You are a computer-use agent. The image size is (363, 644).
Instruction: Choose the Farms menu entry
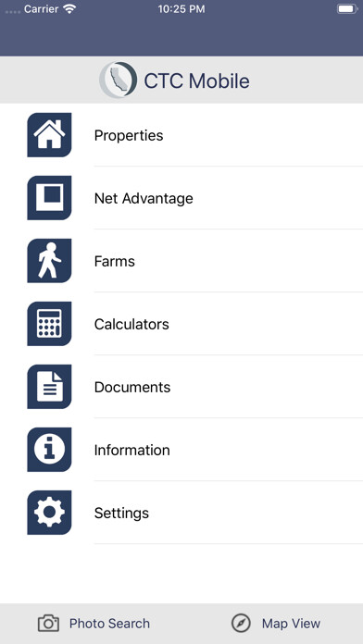click(114, 261)
